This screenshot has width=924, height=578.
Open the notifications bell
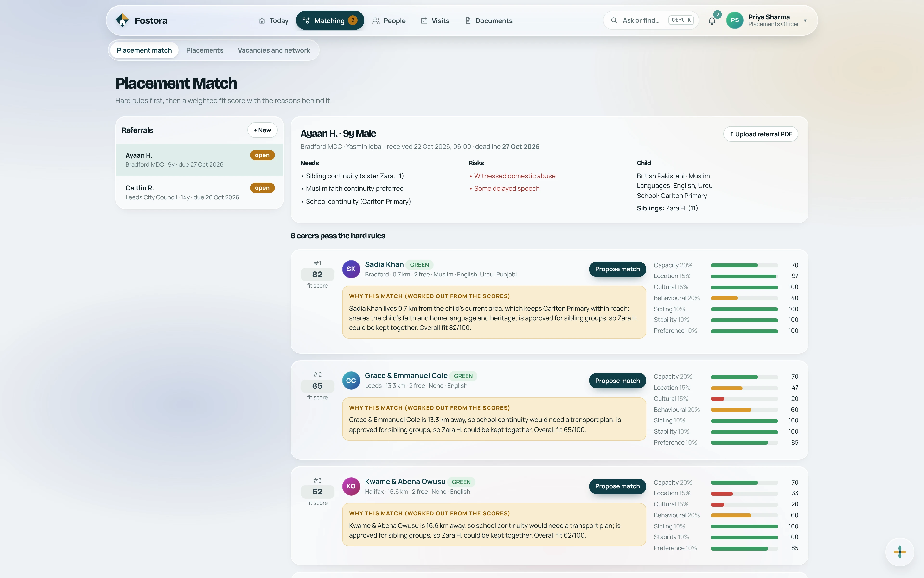[x=712, y=21]
